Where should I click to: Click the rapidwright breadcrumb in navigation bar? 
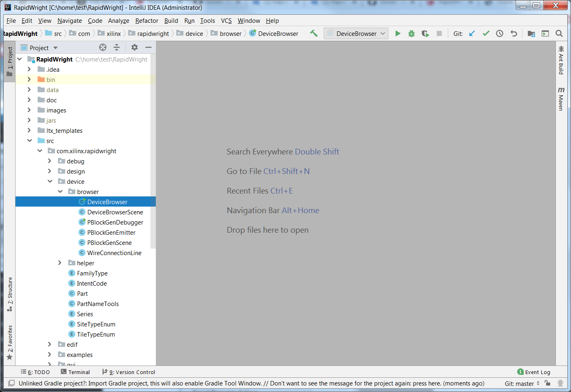point(148,33)
